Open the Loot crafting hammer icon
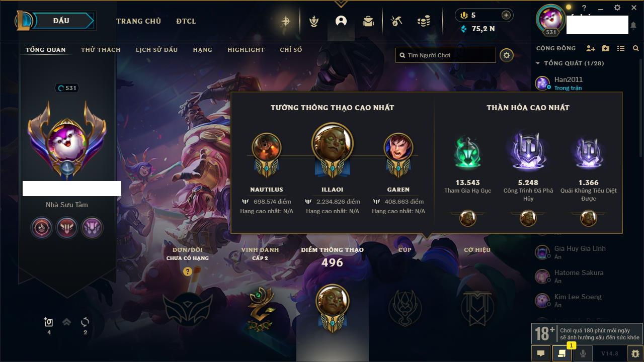This screenshot has width=644, height=362. point(396,21)
